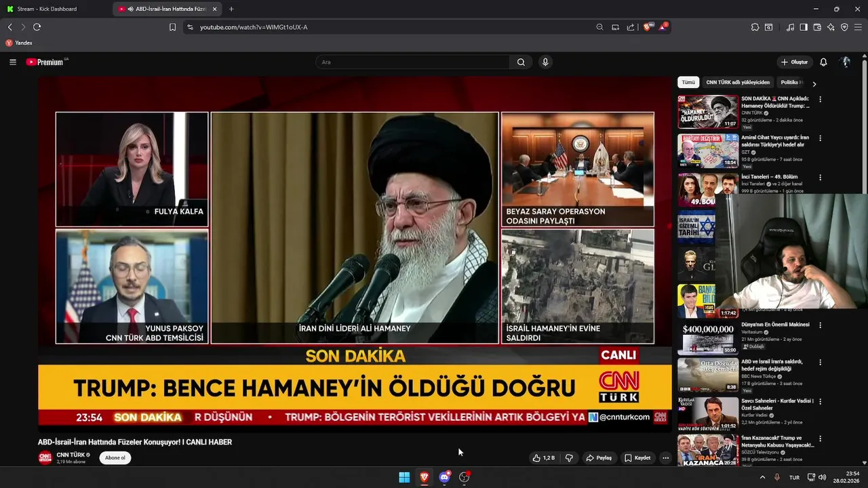The height and width of the screenshot is (488, 868).
Task: Click the Paylaş share button
Action: [x=599, y=458]
